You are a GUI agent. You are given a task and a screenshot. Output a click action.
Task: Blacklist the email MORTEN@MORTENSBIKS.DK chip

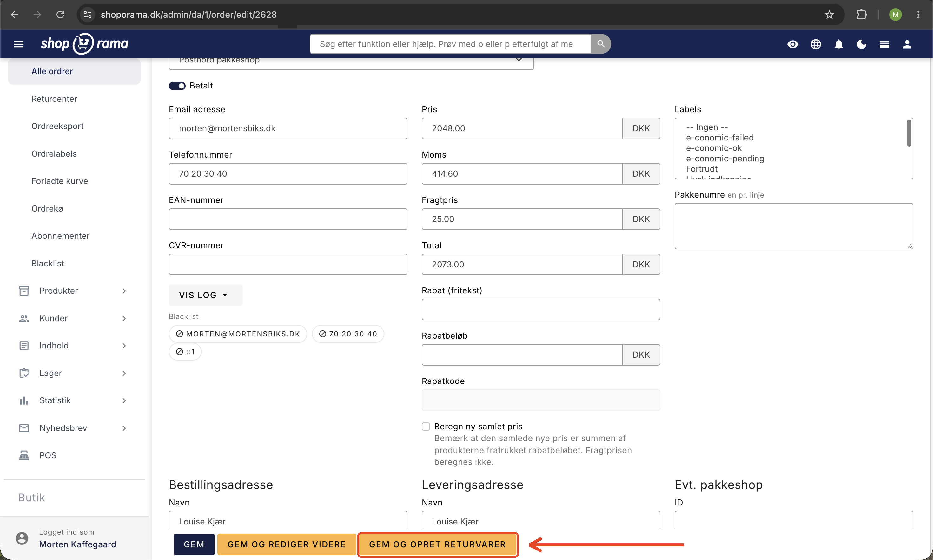click(x=238, y=334)
